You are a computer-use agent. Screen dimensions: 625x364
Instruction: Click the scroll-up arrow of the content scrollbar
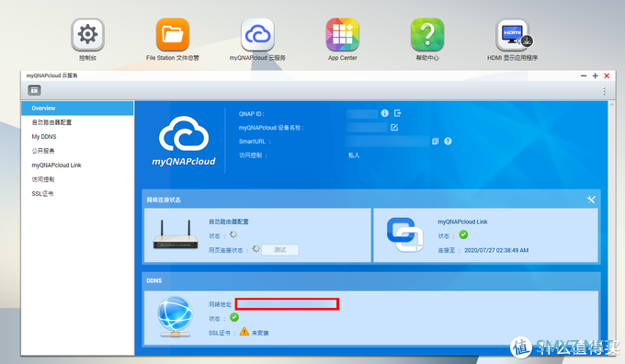[611, 104]
